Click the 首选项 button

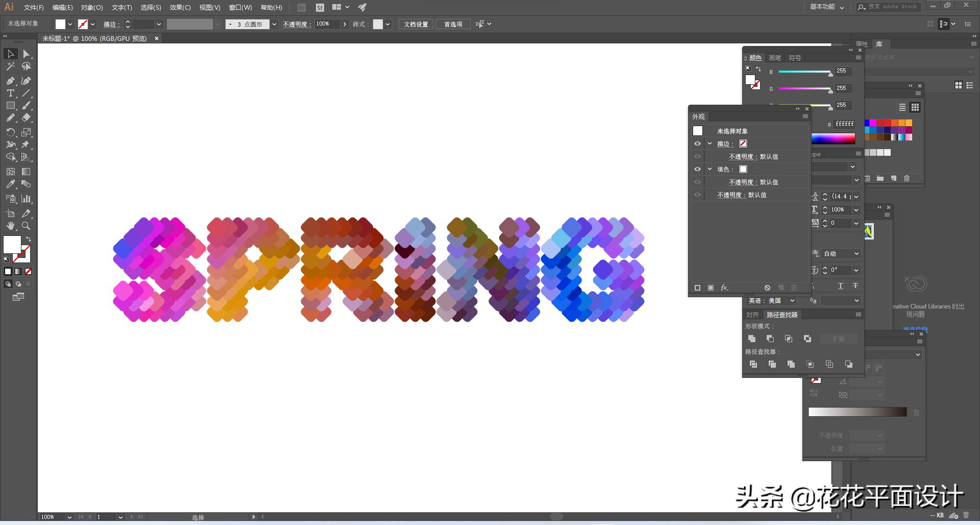453,25
